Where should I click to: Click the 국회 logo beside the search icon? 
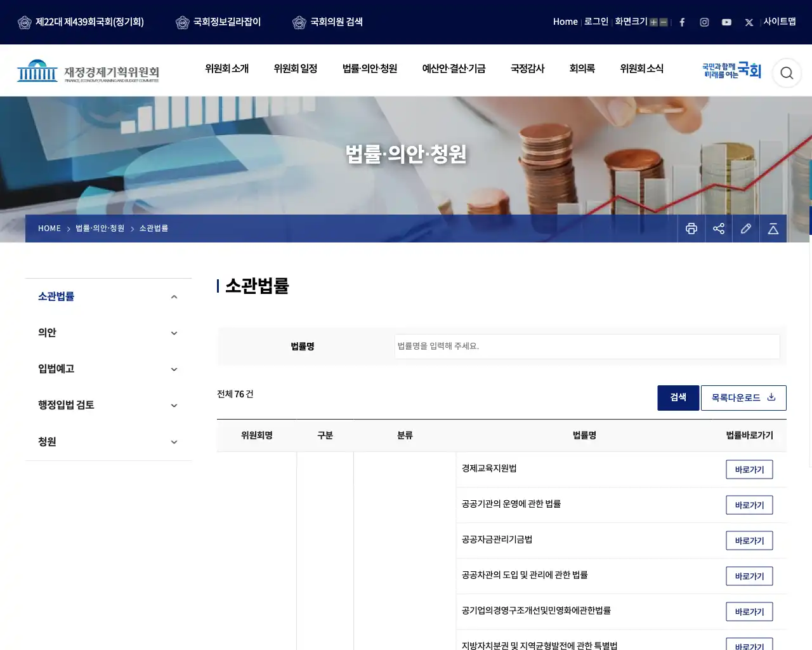731,70
